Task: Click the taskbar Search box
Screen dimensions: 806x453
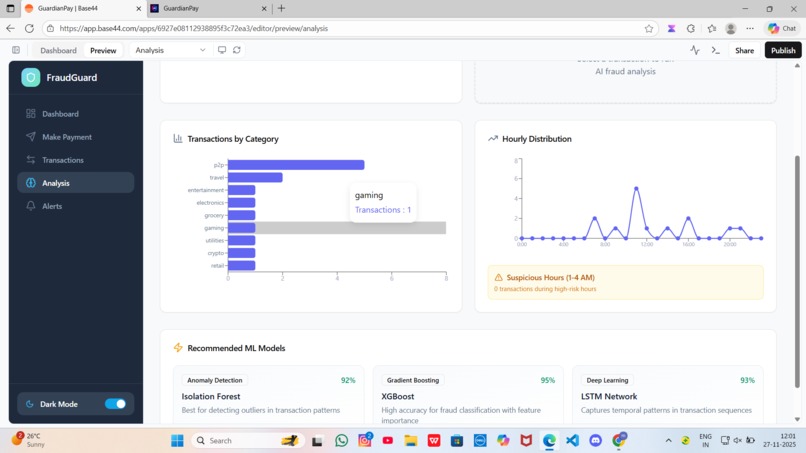Action: click(x=248, y=441)
